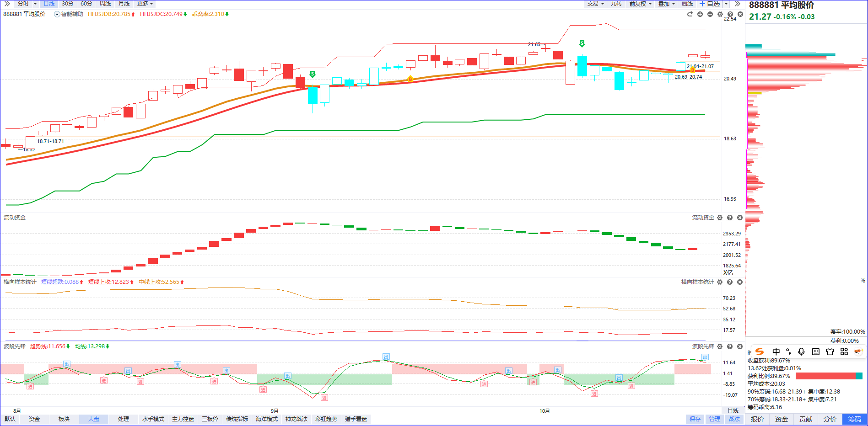The image size is (868, 426).
Task: Expand the left panel using the double chevron
Action: 7,4
